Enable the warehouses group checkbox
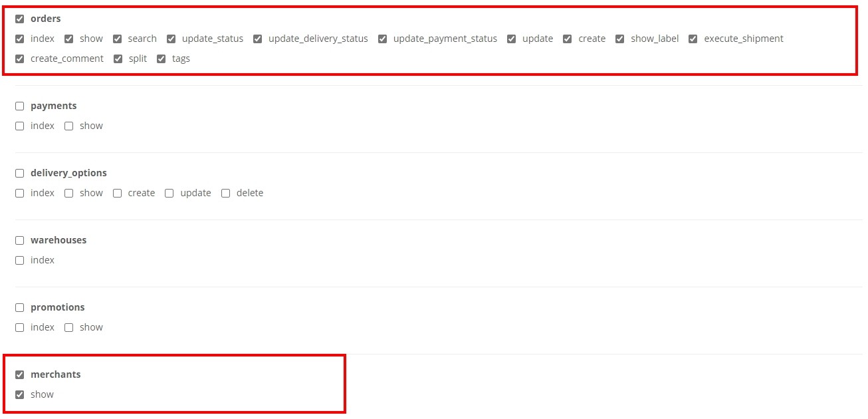The image size is (868, 419). (19, 240)
